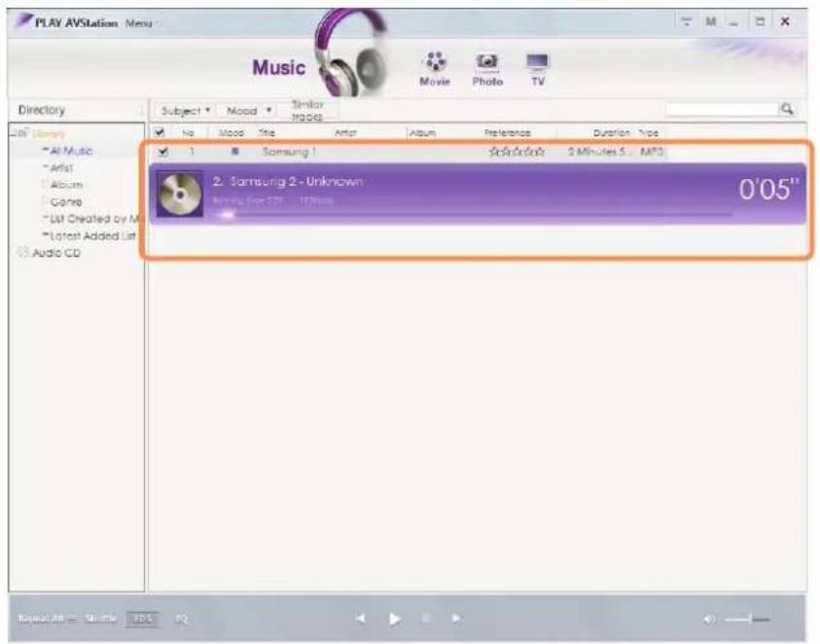820x644 pixels.
Task: Click the 0'05" elapsed time display
Action: point(768,189)
